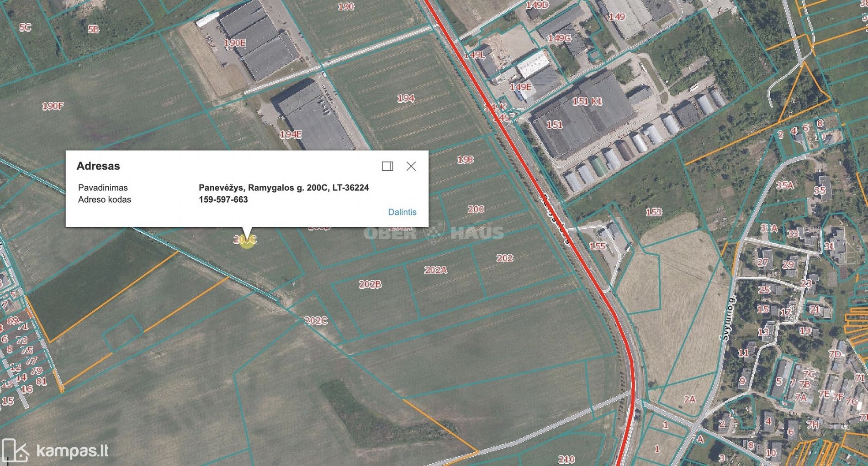Click the kampas.lt logo
This screenshot has height=466, width=868.
pos(55,450)
